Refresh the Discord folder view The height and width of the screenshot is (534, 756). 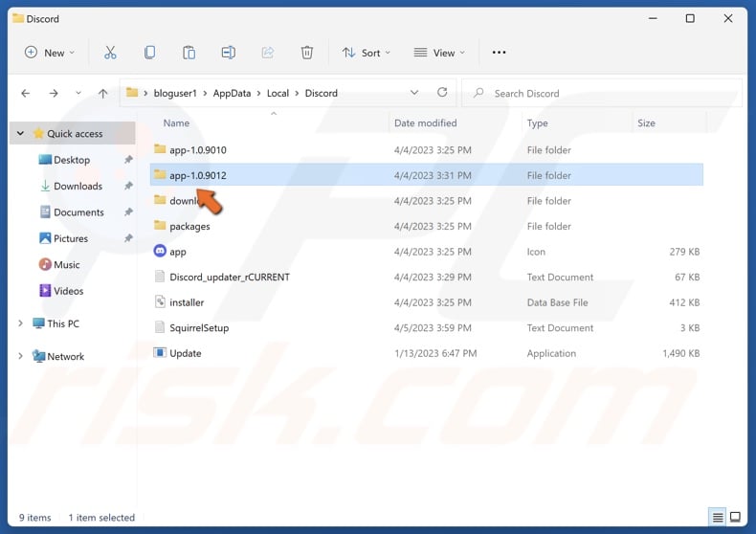[442, 93]
